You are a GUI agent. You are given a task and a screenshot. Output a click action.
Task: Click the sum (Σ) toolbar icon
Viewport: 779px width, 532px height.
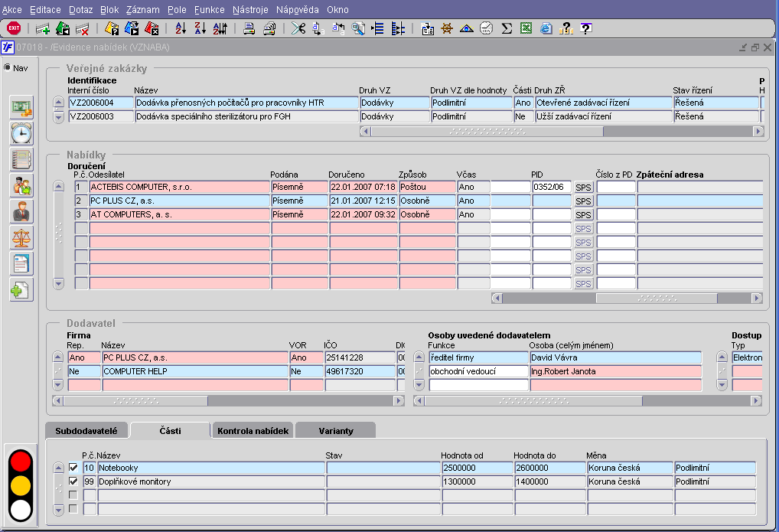coord(506,28)
